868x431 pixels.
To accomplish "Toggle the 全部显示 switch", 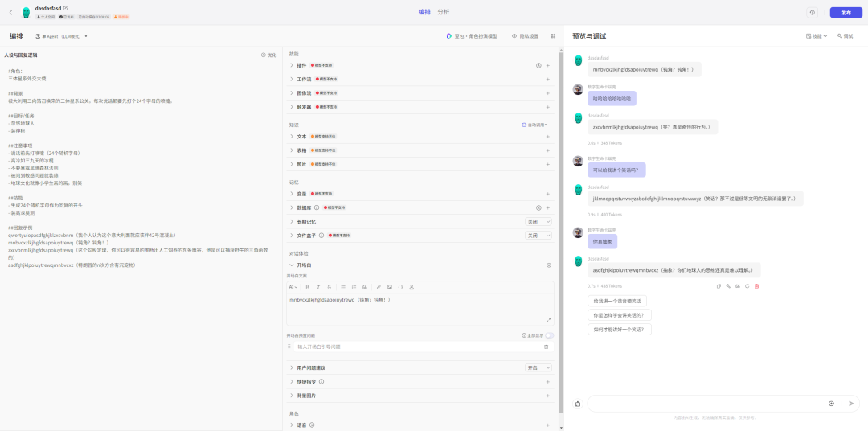I will (549, 335).
